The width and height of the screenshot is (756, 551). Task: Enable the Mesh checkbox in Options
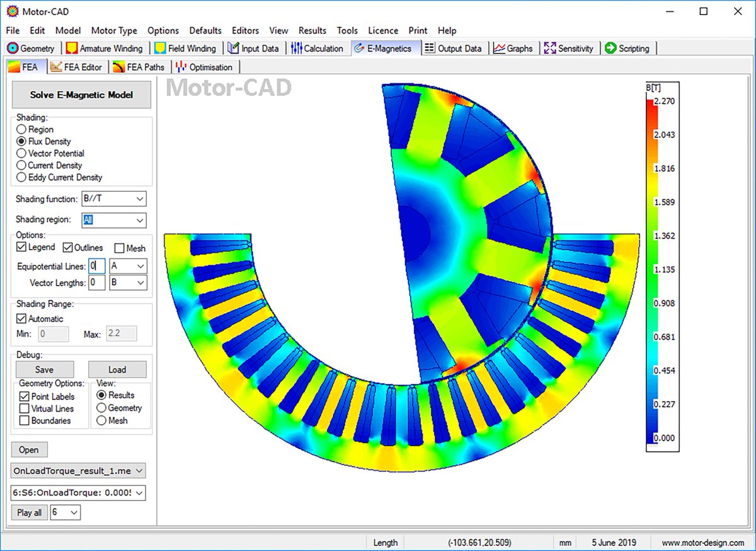tap(119, 248)
